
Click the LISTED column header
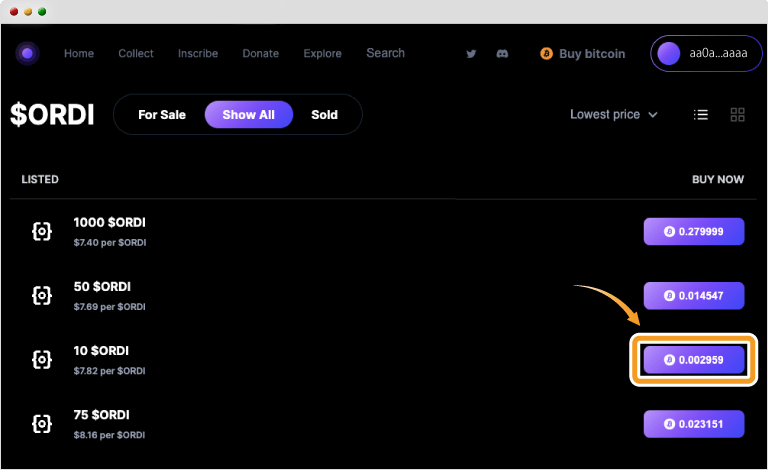tap(40, 179)
